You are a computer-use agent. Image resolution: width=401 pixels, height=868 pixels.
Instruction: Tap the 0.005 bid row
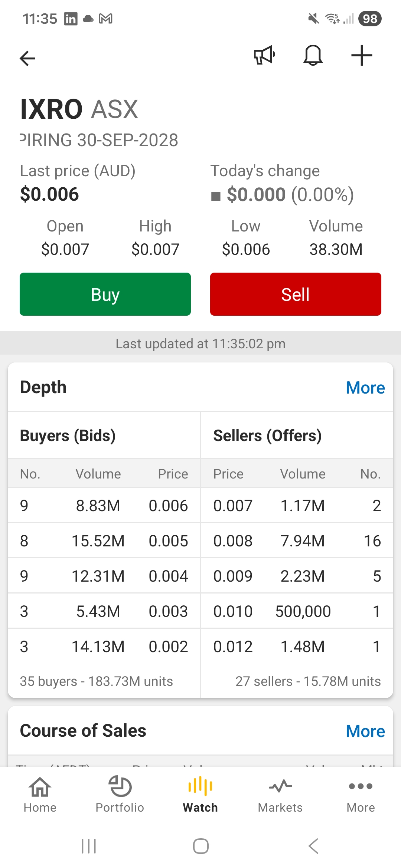coord(104,541)
